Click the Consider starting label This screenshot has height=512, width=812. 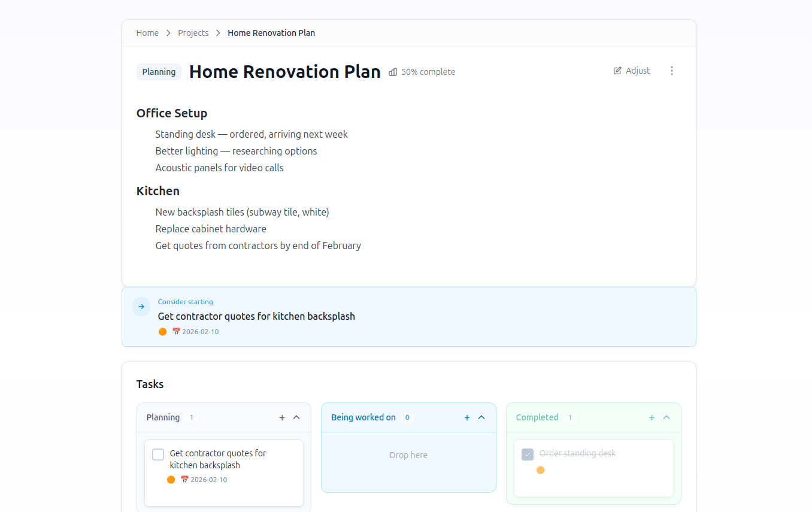click(186, 302)
